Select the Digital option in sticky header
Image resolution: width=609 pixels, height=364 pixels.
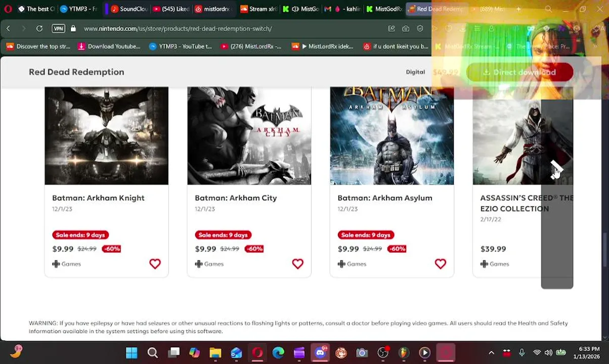point(415,72)
